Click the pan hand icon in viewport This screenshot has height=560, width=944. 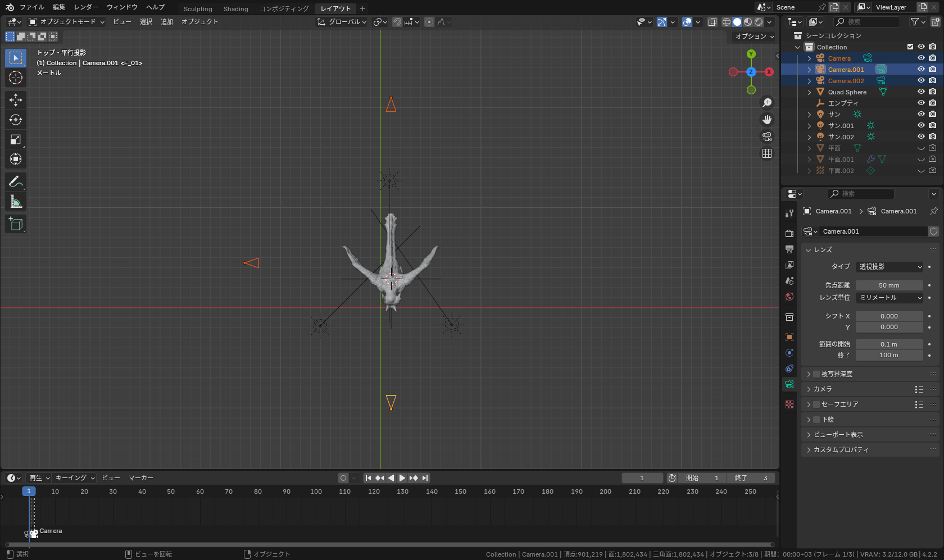[767, 120]
